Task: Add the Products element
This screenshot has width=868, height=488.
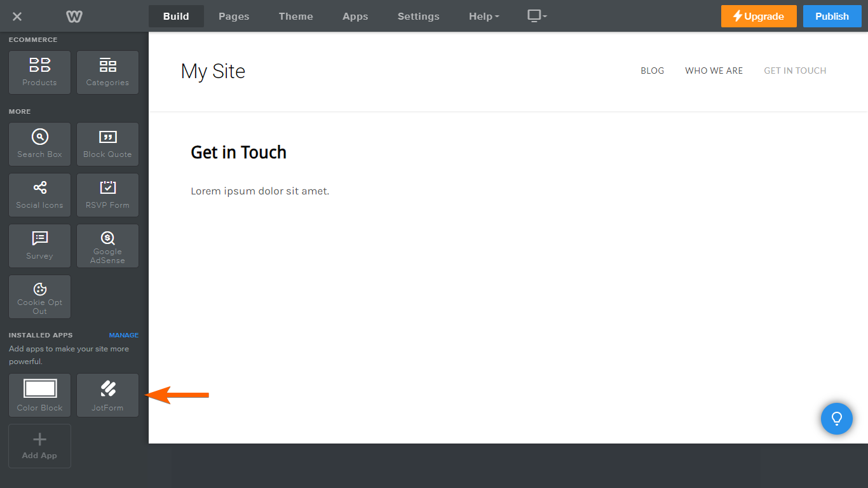Action: tap(39, 72)
